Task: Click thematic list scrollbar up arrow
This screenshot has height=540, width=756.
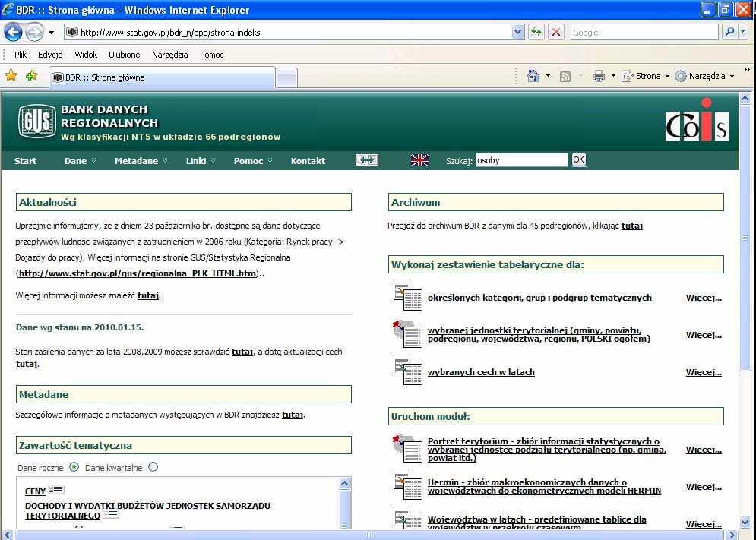Action: [x=344, y=483]
